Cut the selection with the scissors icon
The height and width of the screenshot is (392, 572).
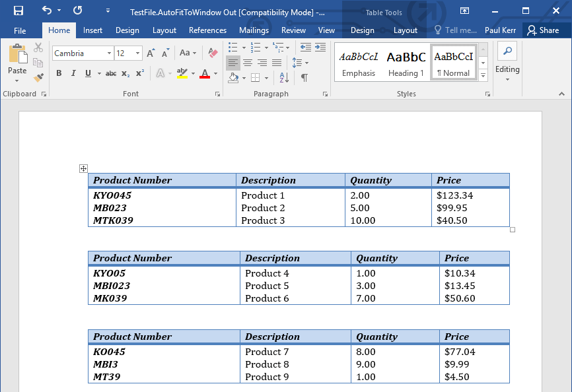[x=38, y=48]
